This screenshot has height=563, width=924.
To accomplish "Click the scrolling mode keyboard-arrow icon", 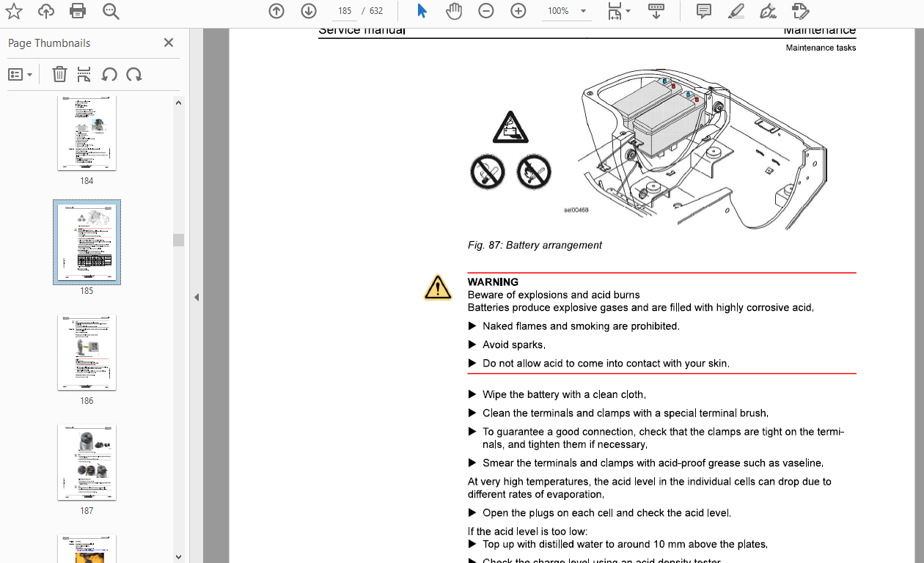I will tap(656, 11).
